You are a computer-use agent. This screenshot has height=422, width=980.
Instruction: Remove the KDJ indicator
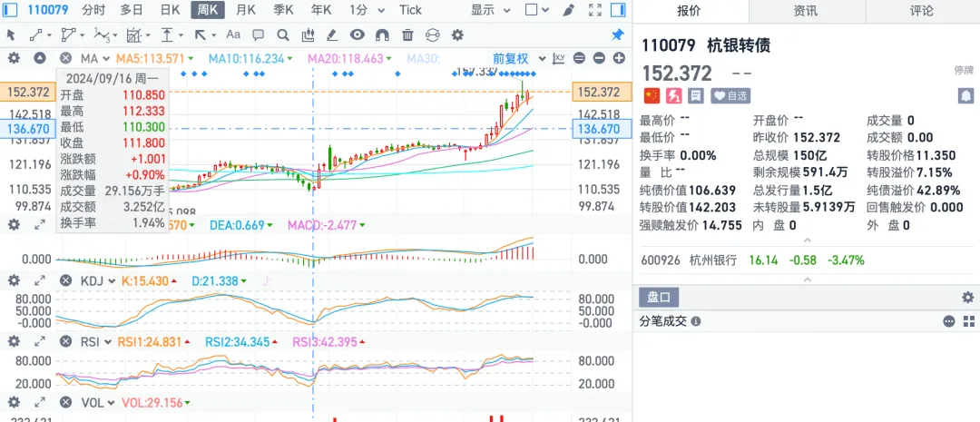pyautogui.click(x=65, y=281)
